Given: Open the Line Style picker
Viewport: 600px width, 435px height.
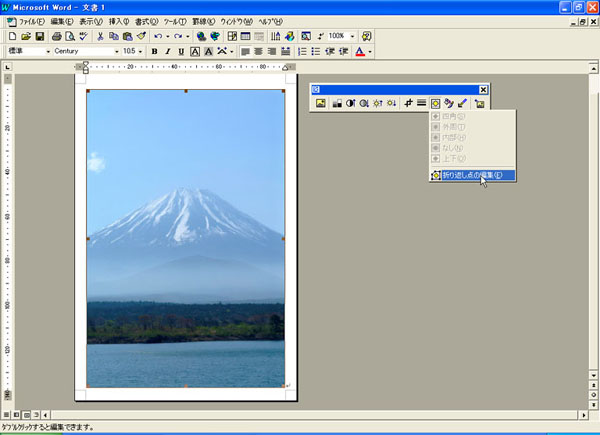Looking at the screenshot, I should click(422, 103).
